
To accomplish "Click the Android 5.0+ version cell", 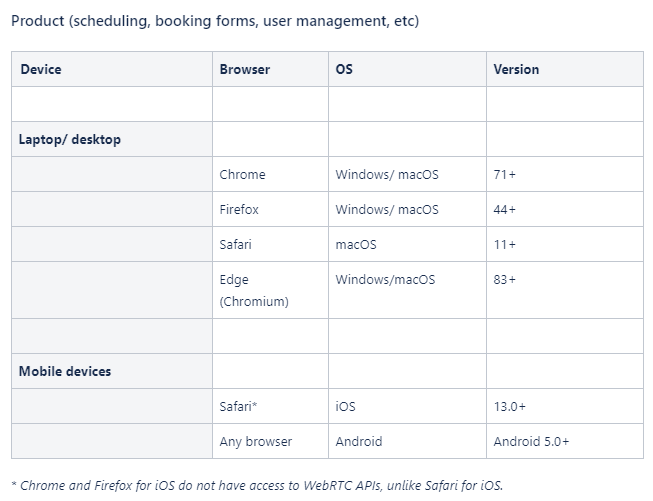I will click(x=532, y=442).
